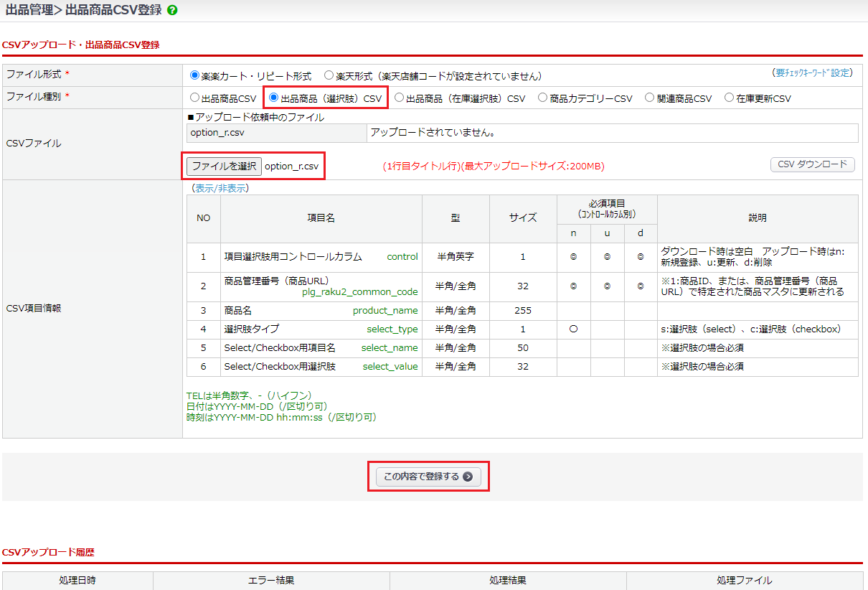The width and height of the screenshot is (868, 590).
Task: Click the ファイルを選択 button
Action: pyautogui.click(x=224, y=166)
